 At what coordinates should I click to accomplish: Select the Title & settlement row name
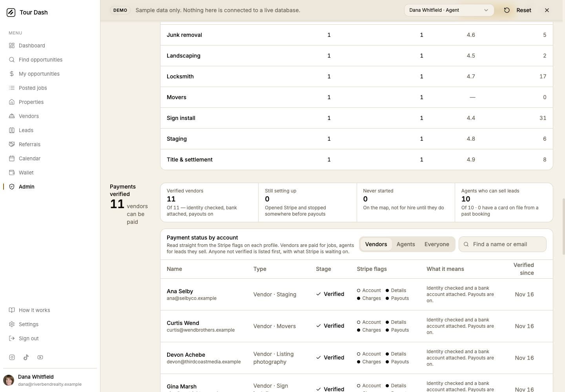190,160
